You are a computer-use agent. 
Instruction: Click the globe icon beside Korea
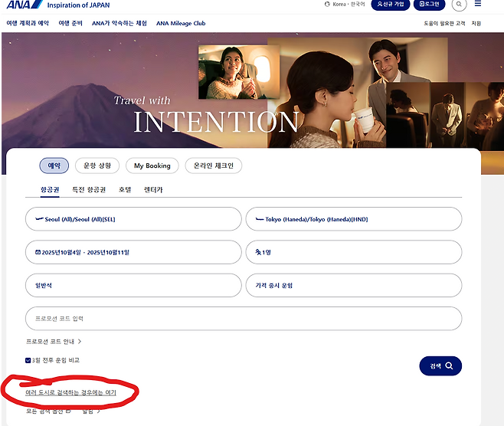pyautogui.click(x=327, y=4)
